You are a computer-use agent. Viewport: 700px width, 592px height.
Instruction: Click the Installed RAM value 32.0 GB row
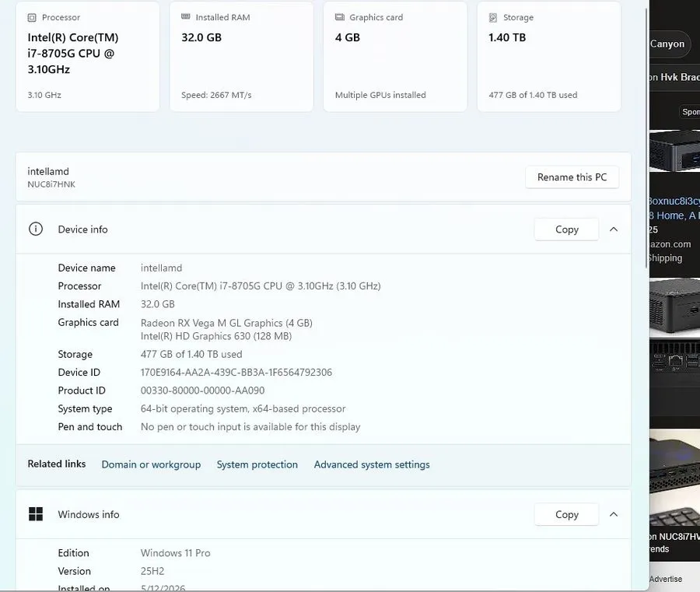158,304
